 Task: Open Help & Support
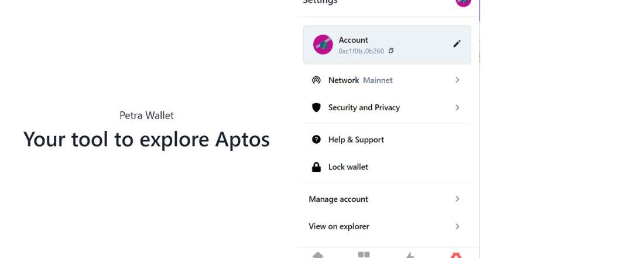click(x=356, y=140)
